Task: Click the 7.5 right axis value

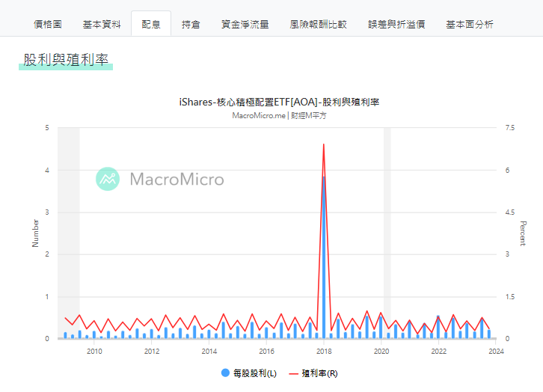Action: point(510,128)
